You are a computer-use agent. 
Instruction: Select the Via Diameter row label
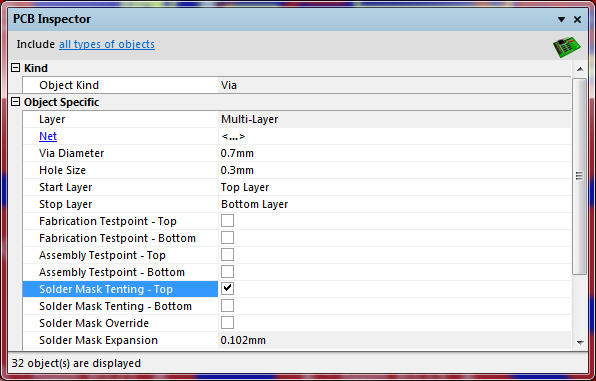pos(120,153)
